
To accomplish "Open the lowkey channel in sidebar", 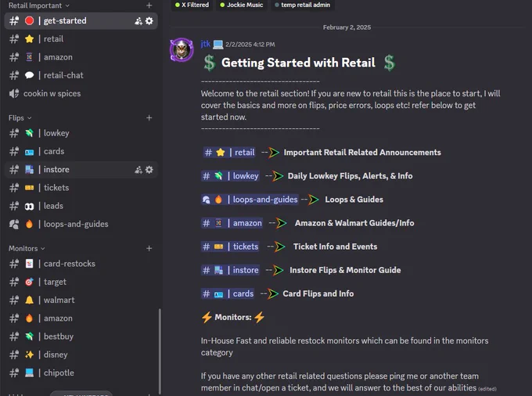I will [81, 133].
